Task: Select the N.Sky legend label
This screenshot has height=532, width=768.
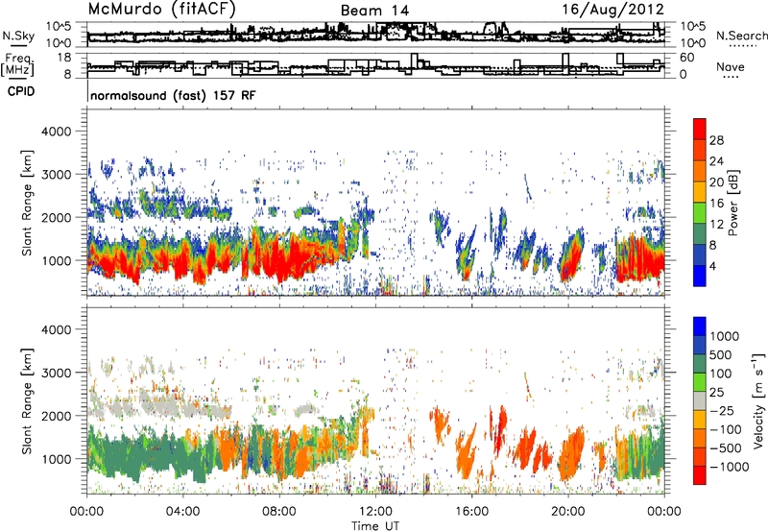Action: [18, 36]
